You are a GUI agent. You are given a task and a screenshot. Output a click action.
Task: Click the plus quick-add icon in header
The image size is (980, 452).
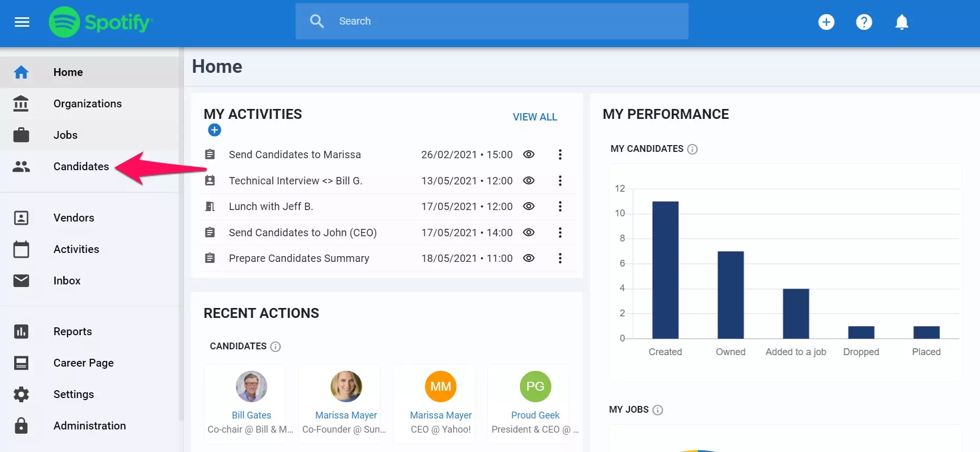point(826,22)
